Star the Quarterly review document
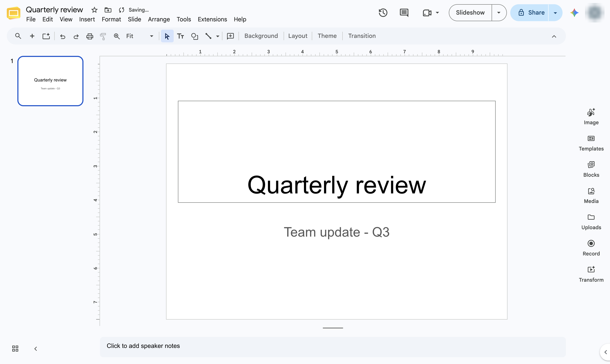 tap(94, 10)
